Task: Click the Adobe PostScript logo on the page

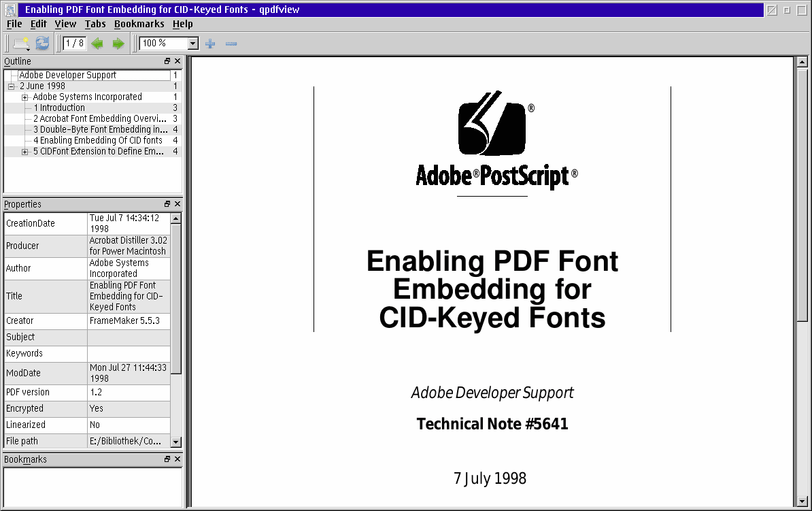Action: click(496, 140)
